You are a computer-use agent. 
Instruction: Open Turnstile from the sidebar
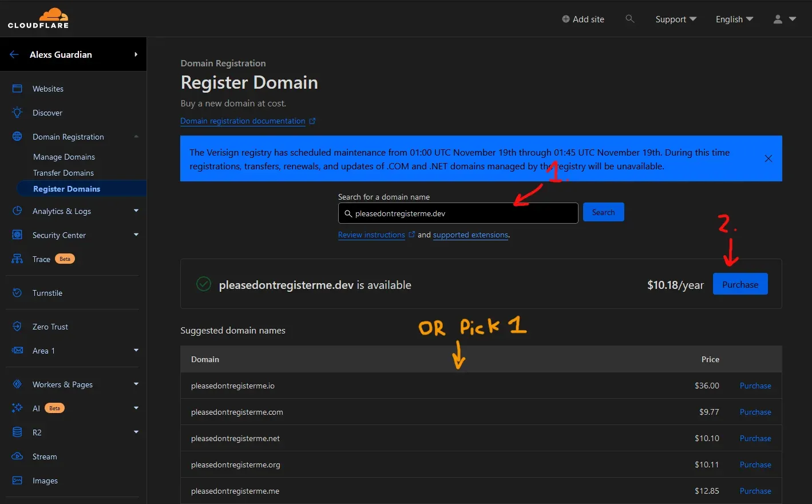17,293
